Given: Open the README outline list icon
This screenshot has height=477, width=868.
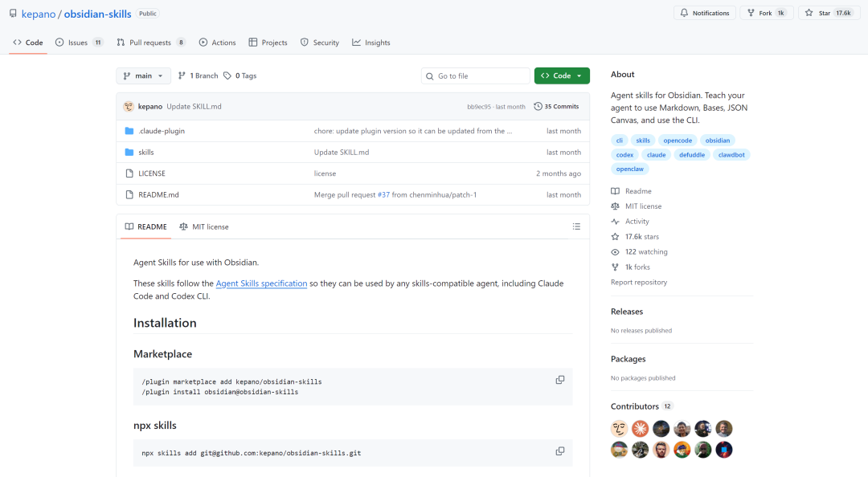Looking at the screenshot, I should pos(576,226).
